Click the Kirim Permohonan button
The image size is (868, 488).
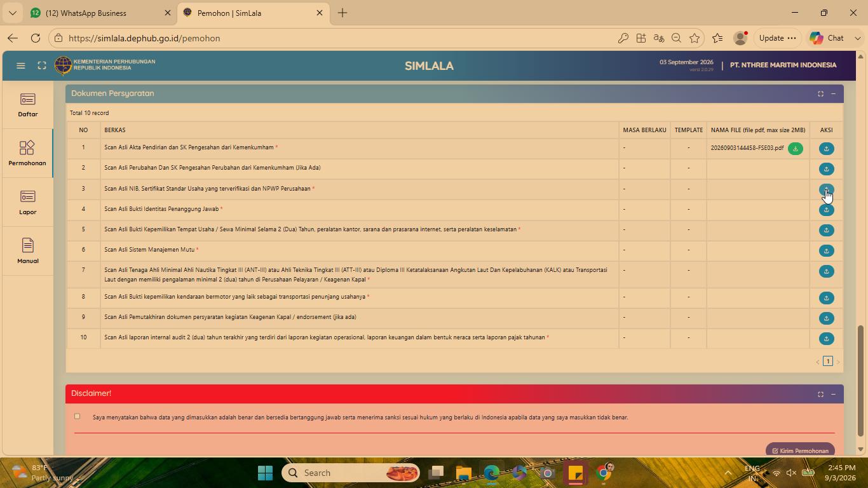pyautogui.click(x=800, y=451)
